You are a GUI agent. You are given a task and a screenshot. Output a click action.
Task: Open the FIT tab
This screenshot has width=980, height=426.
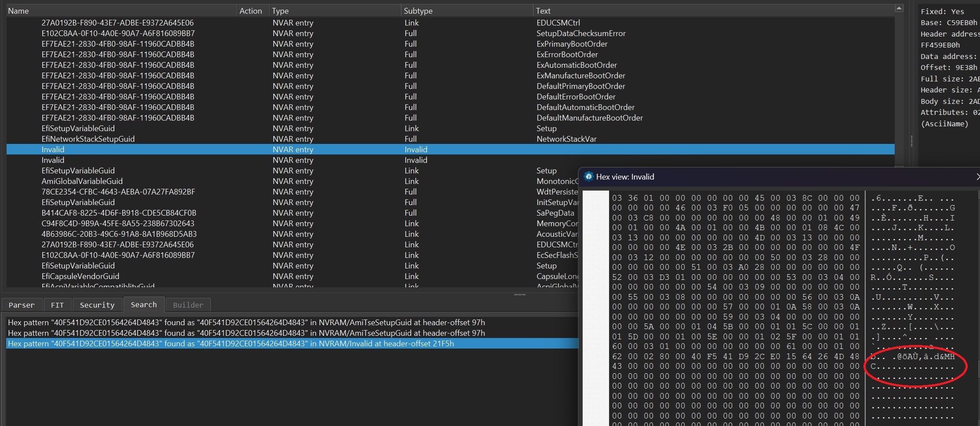coord(57,305)
